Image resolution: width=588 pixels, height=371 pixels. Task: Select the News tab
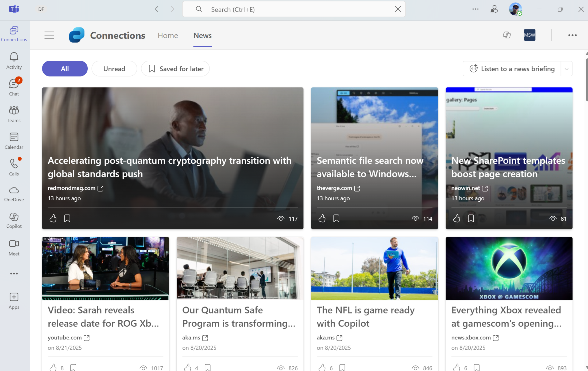coord(202,35)
